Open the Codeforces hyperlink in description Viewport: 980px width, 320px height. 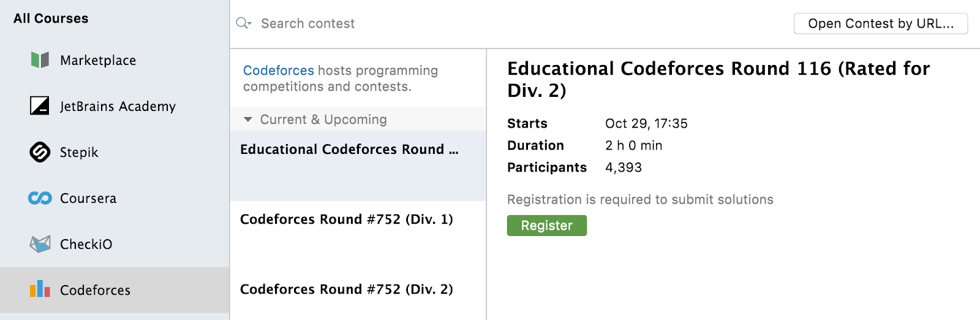point(278,70)
